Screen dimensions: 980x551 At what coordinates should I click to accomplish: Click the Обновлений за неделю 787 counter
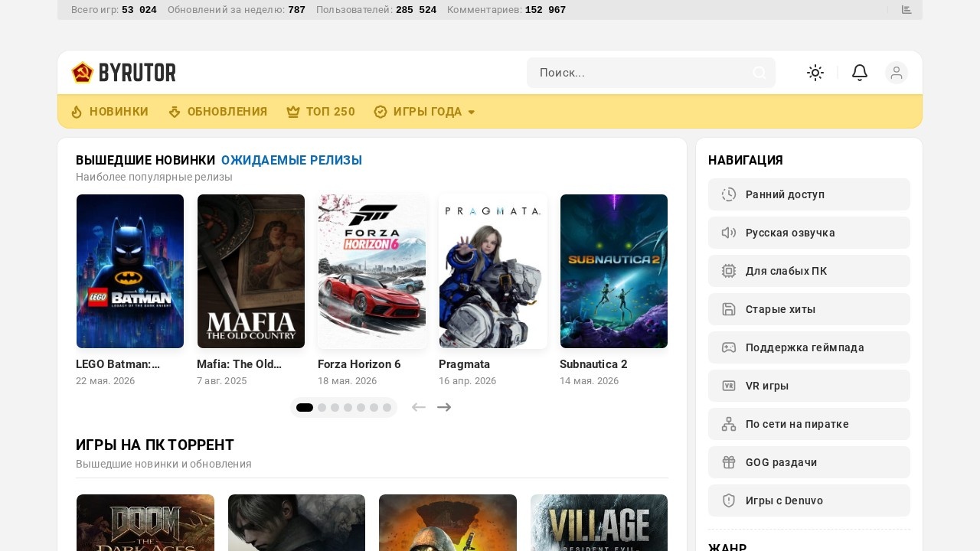pyautogui.click(x=237, y=10)
